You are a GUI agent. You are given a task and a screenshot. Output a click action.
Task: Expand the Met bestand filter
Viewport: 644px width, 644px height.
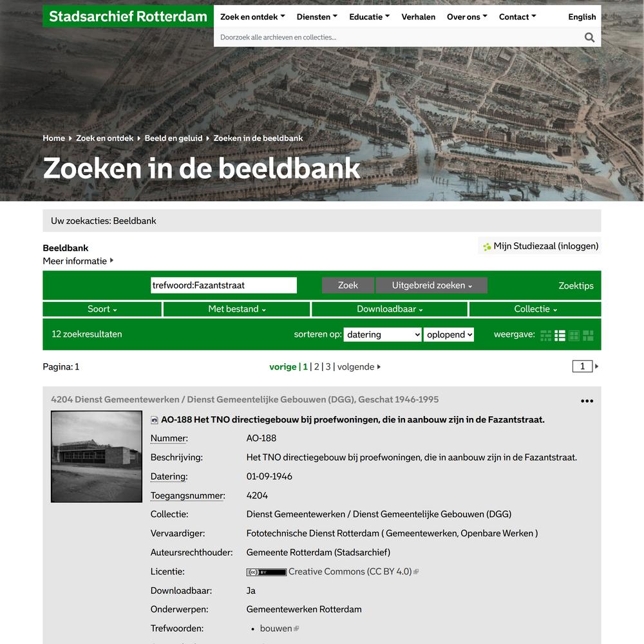pyautogui.click(x=236, y=309)
